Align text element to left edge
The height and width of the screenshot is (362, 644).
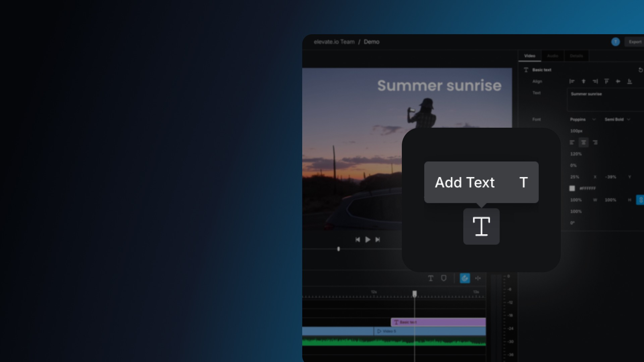[x=572, y=81]
